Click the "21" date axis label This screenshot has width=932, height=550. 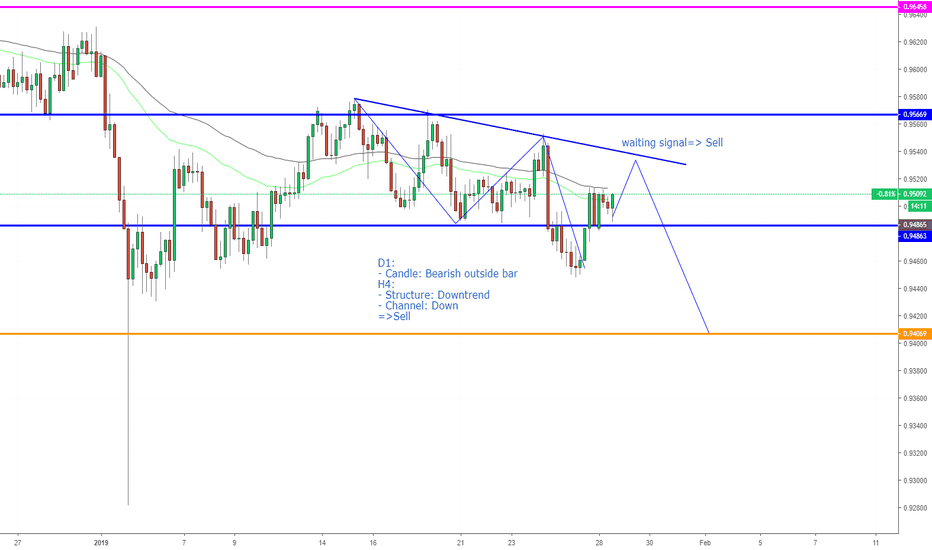461,542
